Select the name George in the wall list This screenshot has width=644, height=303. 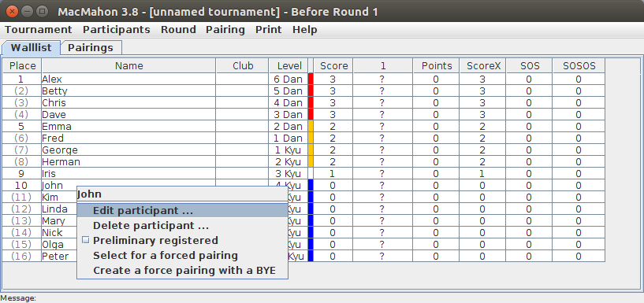[x=60, y=150]
